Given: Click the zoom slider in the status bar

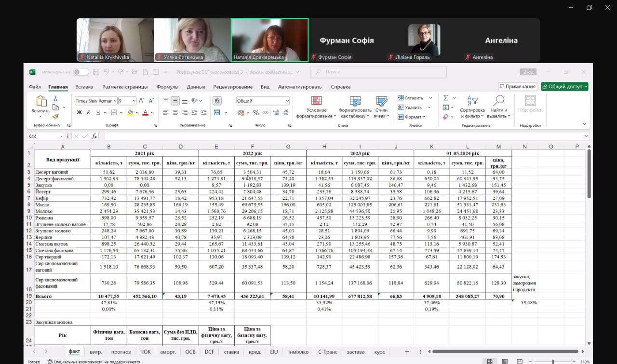Looking at the screenshot, I should tap(552, 362).
